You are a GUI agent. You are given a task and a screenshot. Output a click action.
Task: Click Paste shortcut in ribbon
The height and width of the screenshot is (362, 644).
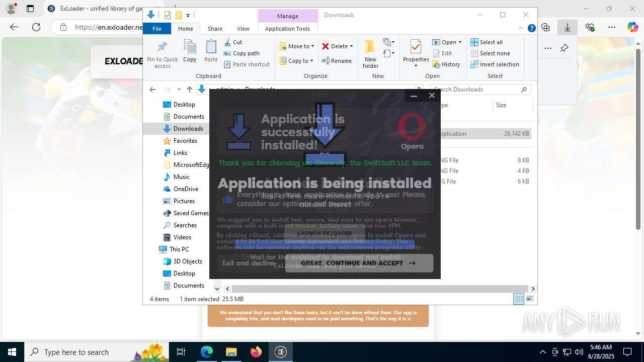tap(247, 64)
